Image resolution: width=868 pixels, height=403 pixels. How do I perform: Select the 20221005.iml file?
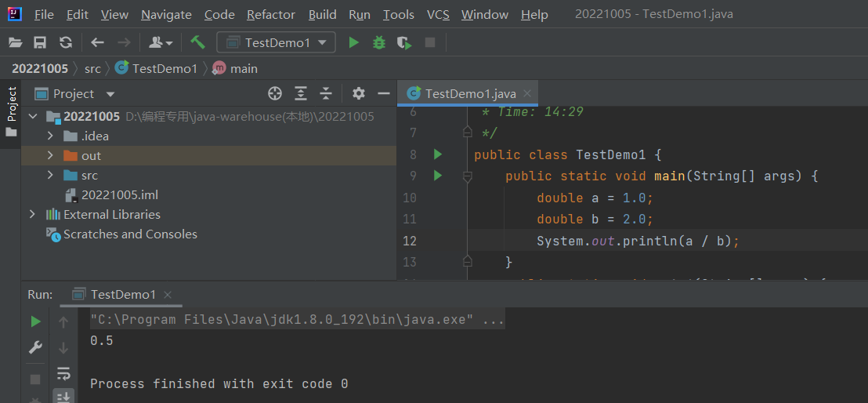[120, 194]
